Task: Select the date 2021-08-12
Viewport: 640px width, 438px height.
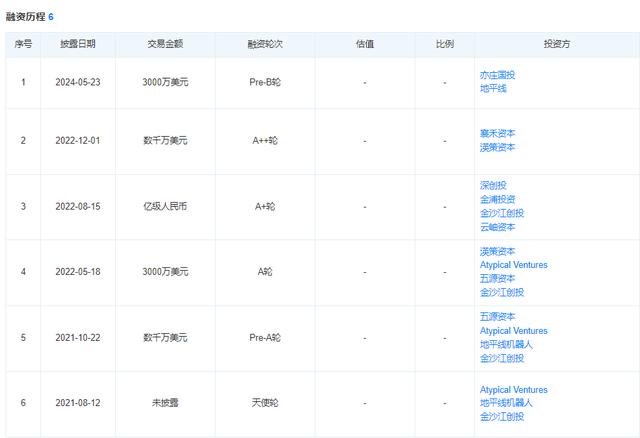Action: pyautogui.click(x=78, y=403)
